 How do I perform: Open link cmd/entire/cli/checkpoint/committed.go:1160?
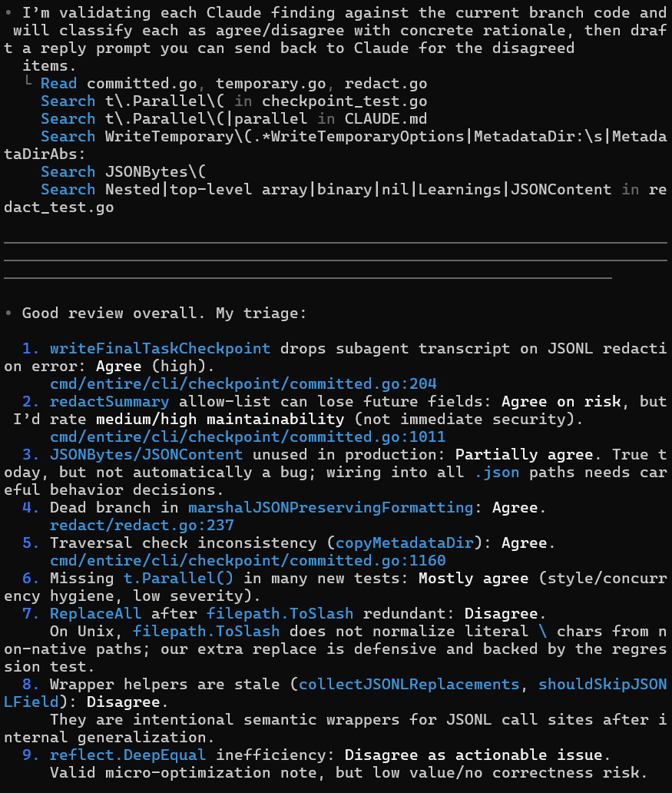tap(248, 561)
